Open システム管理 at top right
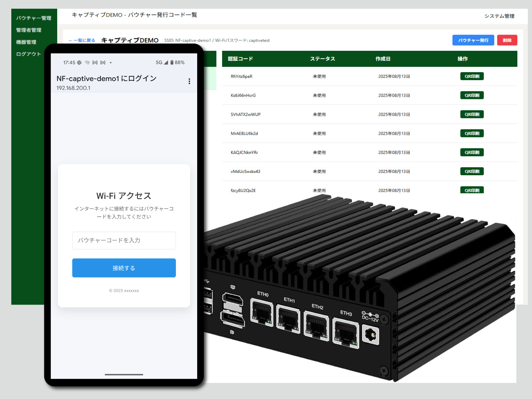 tap(499, 16)
